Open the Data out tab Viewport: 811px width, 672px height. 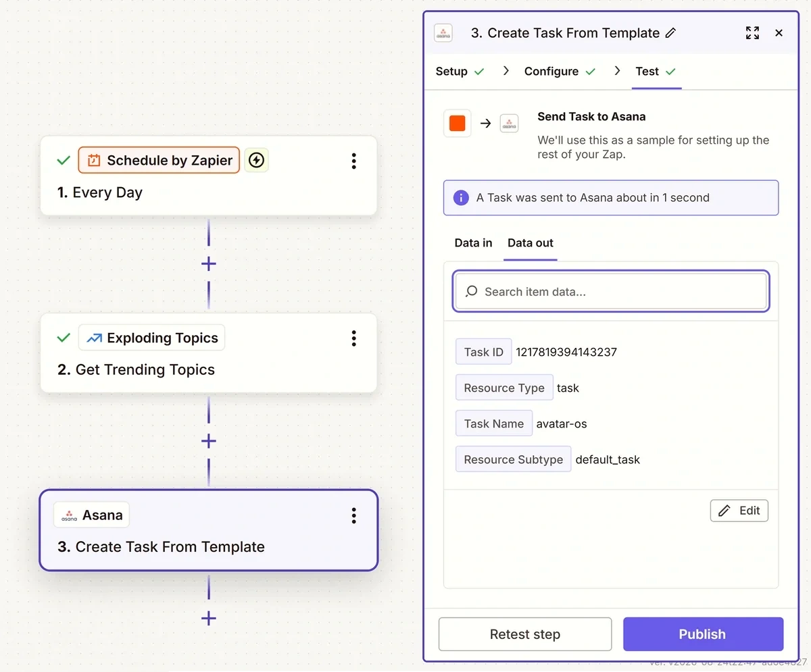click(x=531, y=243)
